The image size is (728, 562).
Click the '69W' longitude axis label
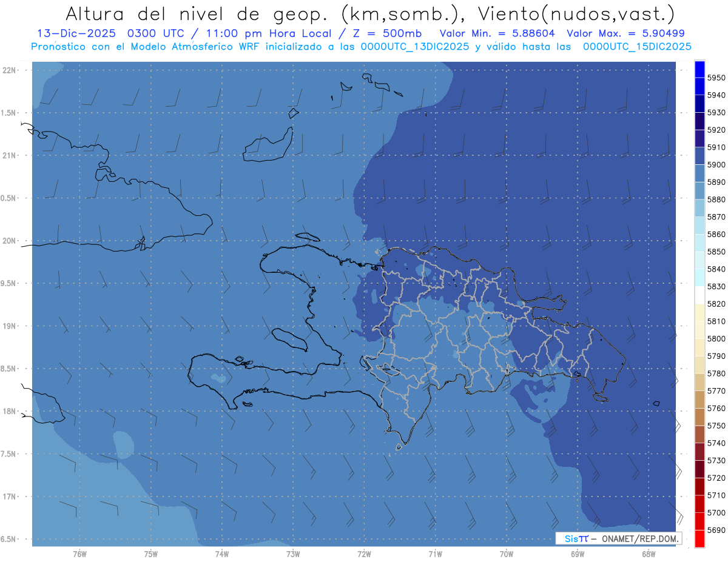(578, 554)
